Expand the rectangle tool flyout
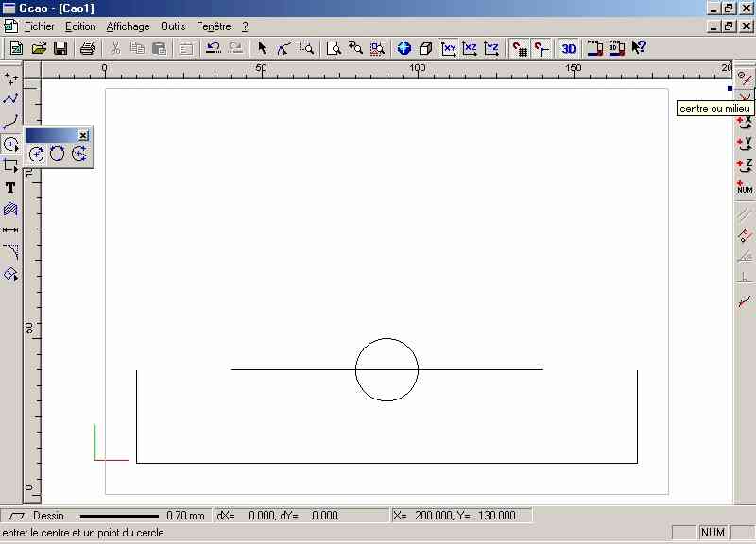The width and height of the screenshot is (756, 544). click(11, 165)
